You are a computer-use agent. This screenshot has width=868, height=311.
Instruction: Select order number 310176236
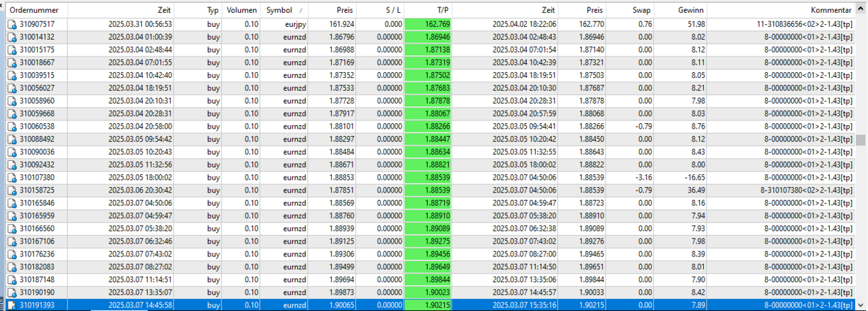coord(37,254)
